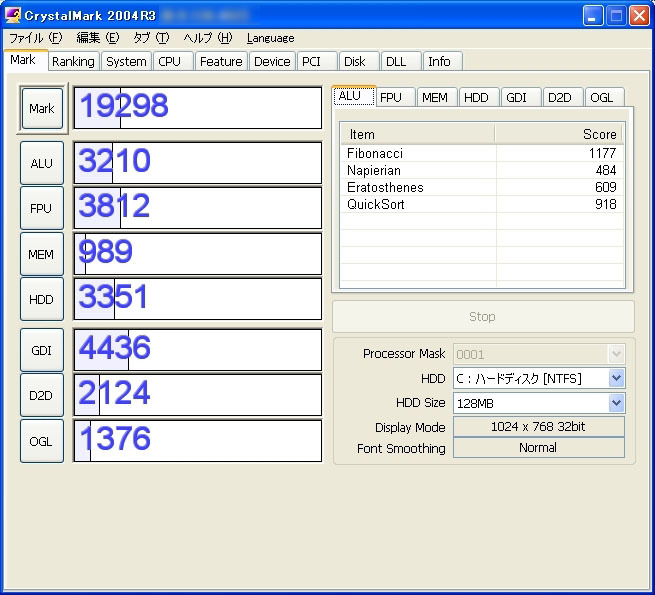Select the FPU detail tab
This screenshot has height=595, width=655.
[395, 97]
